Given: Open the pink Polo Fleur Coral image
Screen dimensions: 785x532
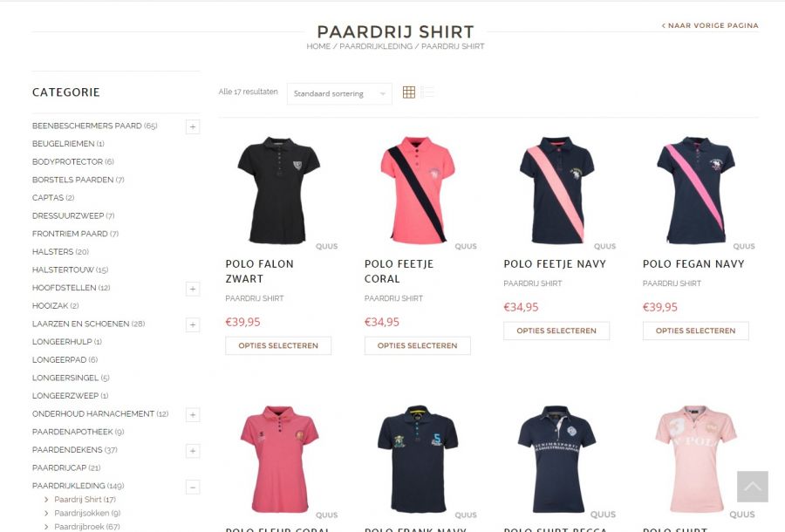Looking at the screenshot, I should [x=279, y=459].
